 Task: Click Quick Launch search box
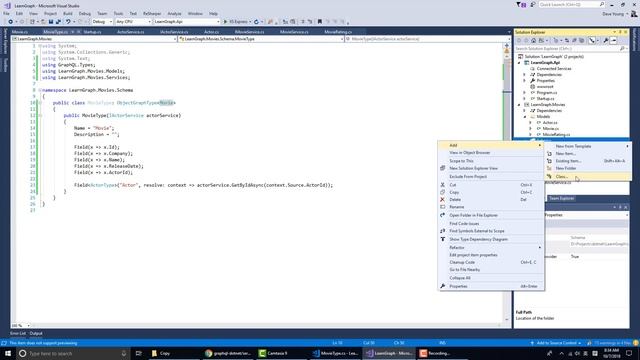pyautogui.click(x=571, y=4)
